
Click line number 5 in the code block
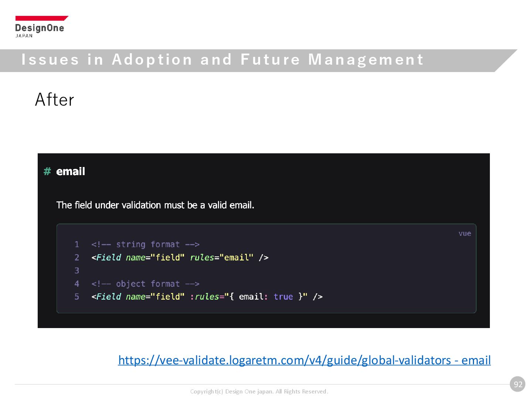coord(77,297)
